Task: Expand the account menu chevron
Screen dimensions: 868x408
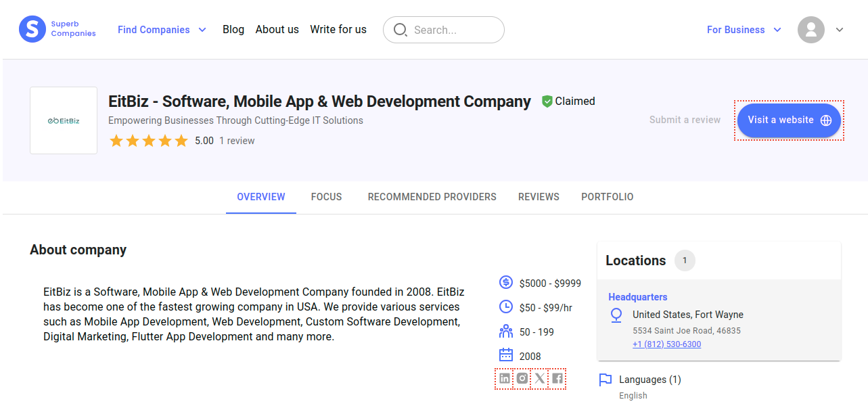Action: coord(840,30)
